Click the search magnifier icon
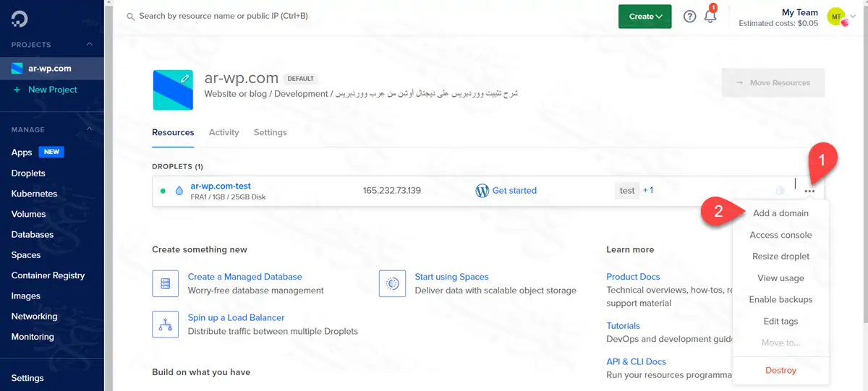The height and width of the screenshot is (391, 868). (x=130, y=16)
